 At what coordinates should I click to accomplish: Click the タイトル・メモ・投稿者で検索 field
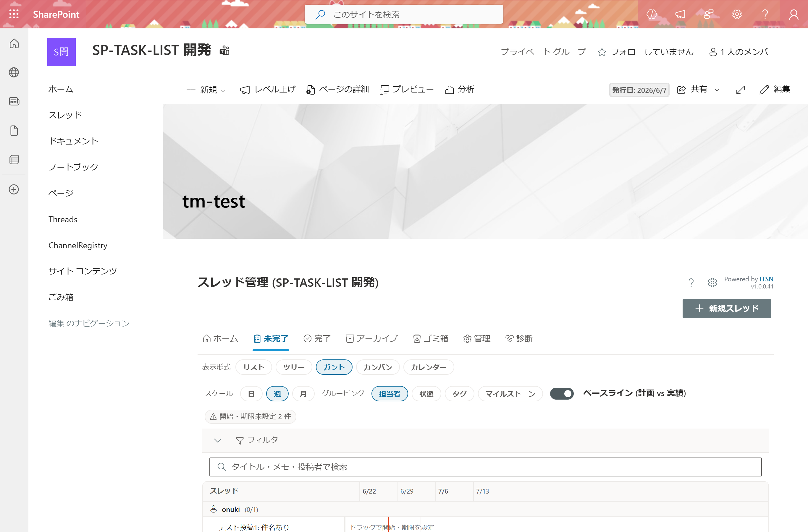(x=485, y=467)
